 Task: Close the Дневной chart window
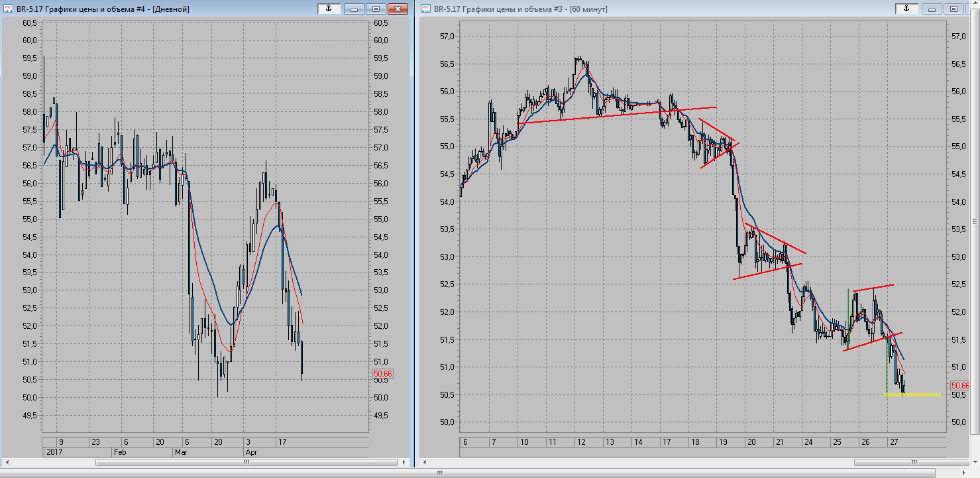coord(397,9)
